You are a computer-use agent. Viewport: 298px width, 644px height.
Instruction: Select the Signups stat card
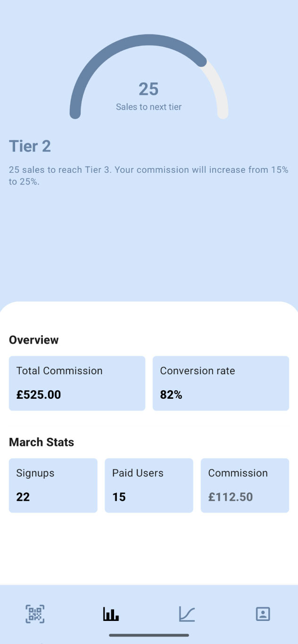[x=53, y=485]
